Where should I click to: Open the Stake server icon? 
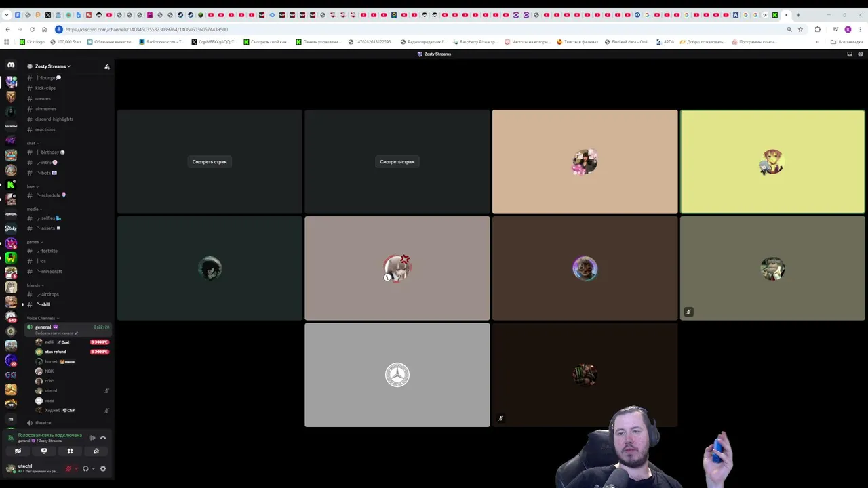(11, 228)
